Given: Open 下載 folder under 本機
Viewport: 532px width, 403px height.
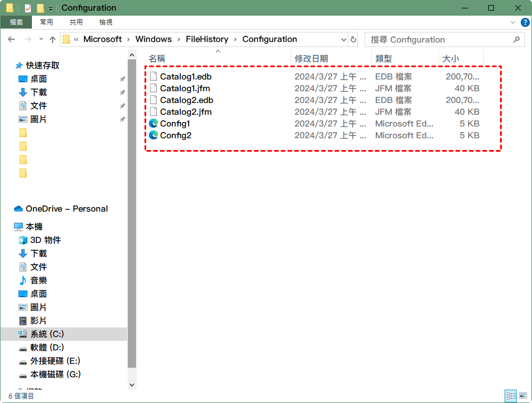Looking at the screenshot, I should [x=38, y=254].
